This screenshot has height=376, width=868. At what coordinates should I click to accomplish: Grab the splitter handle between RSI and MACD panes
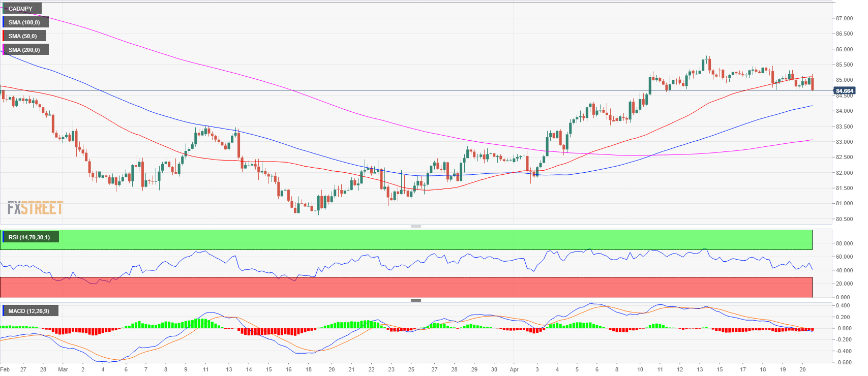(x=416, y=301)
